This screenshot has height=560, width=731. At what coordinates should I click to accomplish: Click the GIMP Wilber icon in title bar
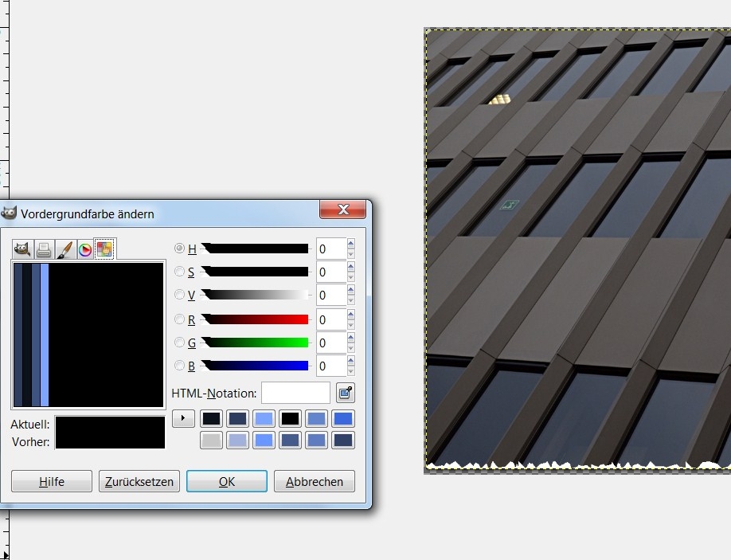click(9, 213)
